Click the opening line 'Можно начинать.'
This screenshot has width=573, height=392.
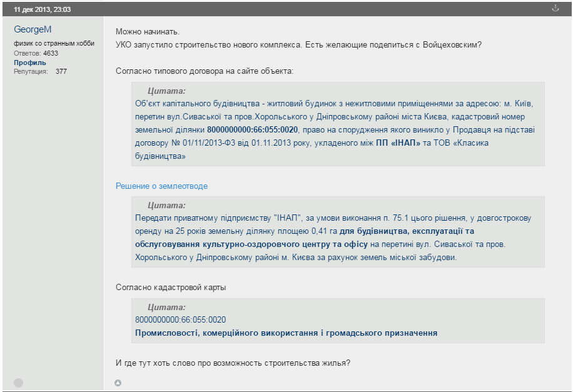click(x=148, y=31)
